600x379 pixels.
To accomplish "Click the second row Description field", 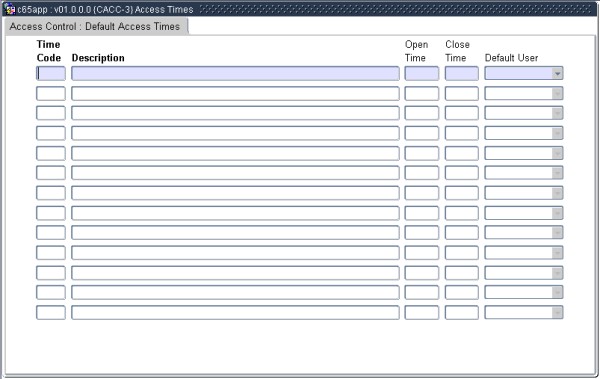I will point(235,93).
